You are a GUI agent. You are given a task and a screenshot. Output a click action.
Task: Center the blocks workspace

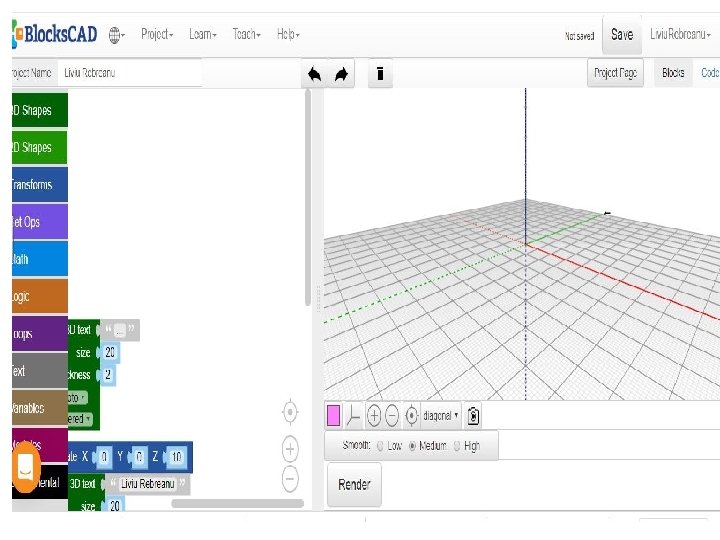pos(290,412)
